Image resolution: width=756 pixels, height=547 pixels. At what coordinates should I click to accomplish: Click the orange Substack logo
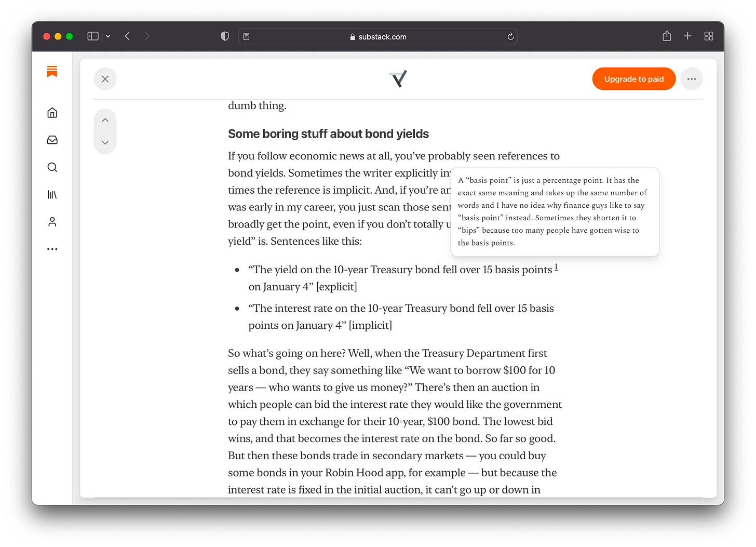[x=52, y=71]
